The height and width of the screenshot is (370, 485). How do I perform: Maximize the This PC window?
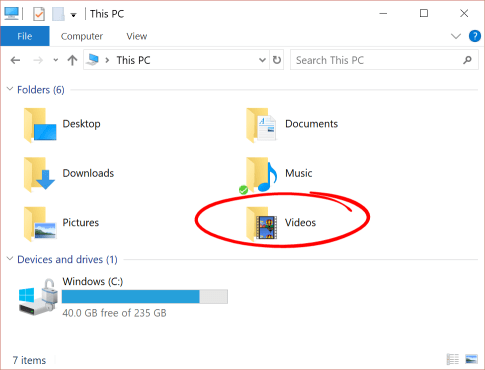click(424, 13)
